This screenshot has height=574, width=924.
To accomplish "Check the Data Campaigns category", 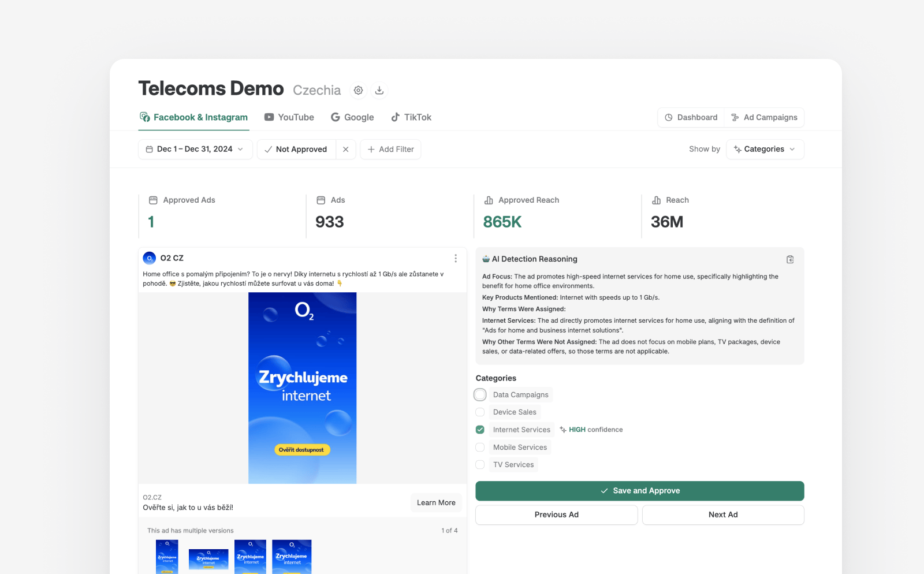I will click(480, 394).
